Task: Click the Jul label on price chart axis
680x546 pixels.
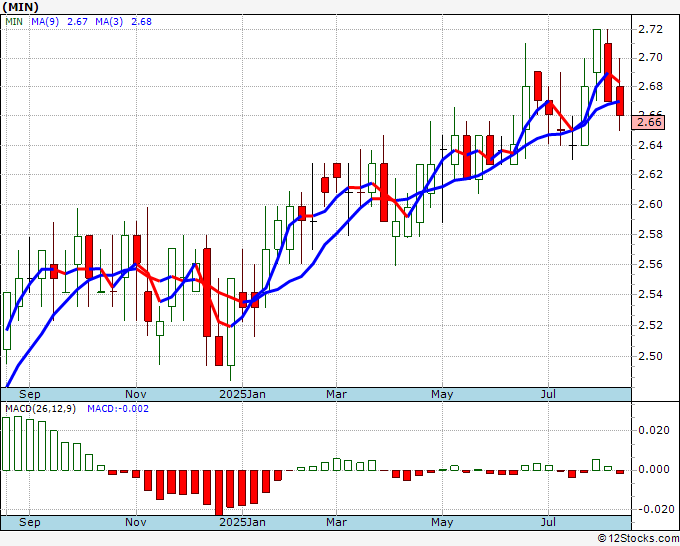Action: [x=548, y=394]
